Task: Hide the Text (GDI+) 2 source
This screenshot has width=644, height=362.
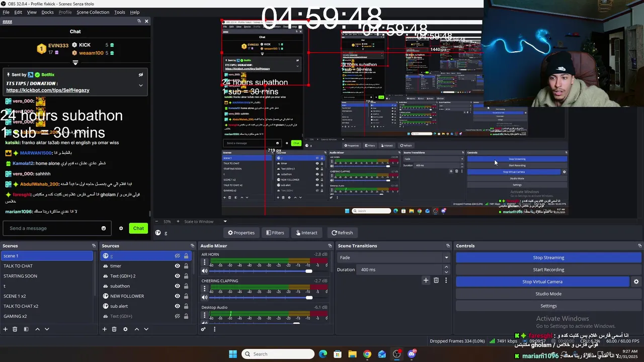Action: 177,276
